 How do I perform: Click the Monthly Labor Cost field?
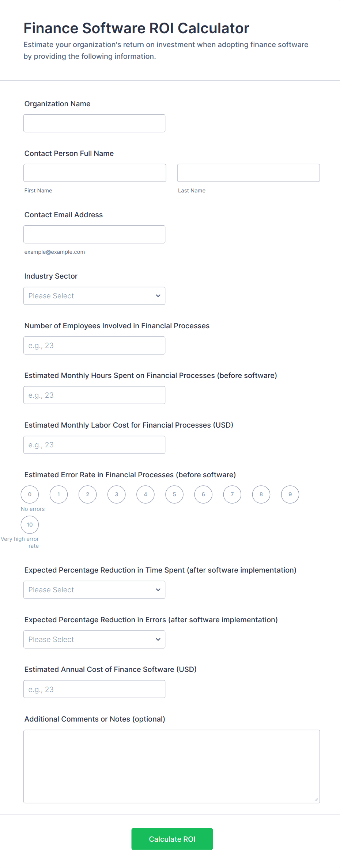pos(94,445)
